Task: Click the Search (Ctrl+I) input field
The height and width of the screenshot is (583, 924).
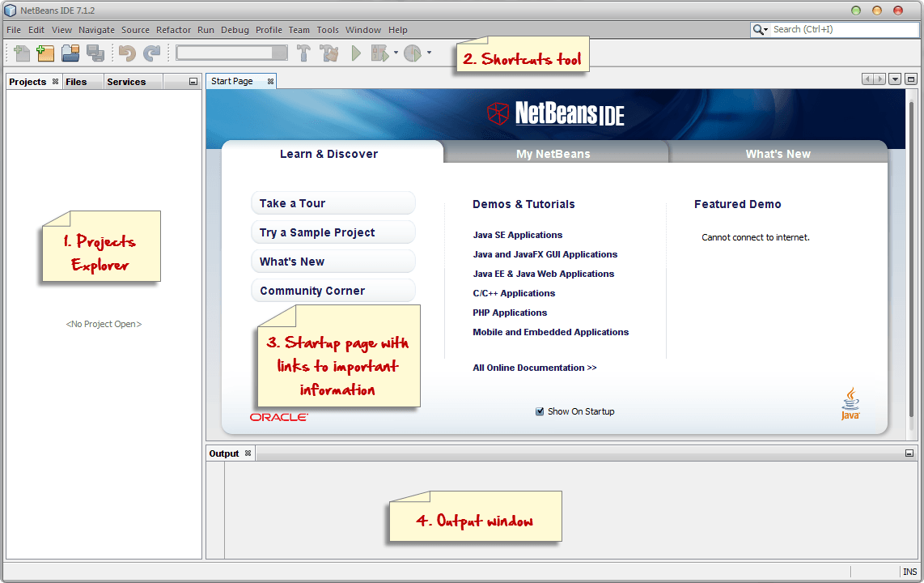Action: 843,30
